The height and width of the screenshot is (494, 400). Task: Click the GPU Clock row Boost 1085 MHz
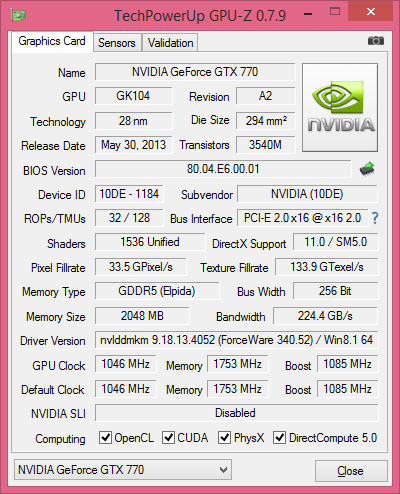click(348, 364)
